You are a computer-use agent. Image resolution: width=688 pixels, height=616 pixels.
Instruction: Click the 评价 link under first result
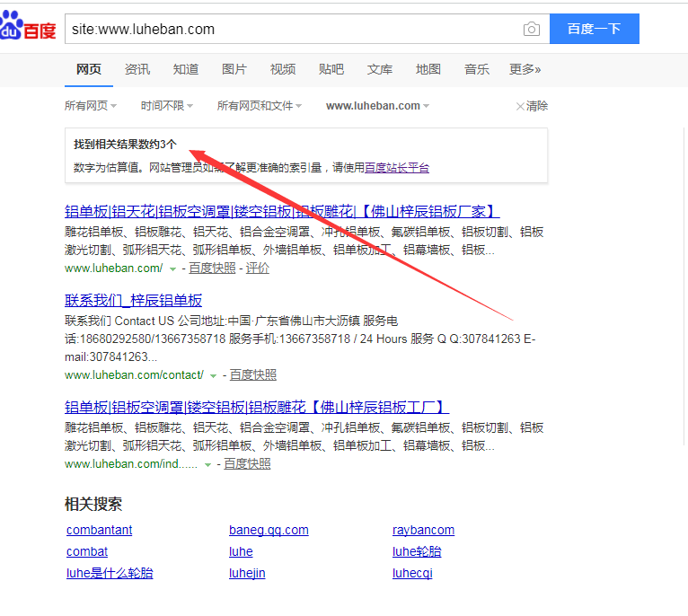258,268
